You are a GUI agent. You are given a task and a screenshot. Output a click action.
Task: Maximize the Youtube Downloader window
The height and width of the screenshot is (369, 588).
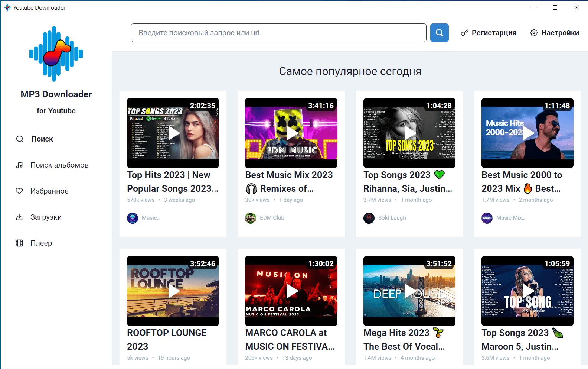click(555, 7)
